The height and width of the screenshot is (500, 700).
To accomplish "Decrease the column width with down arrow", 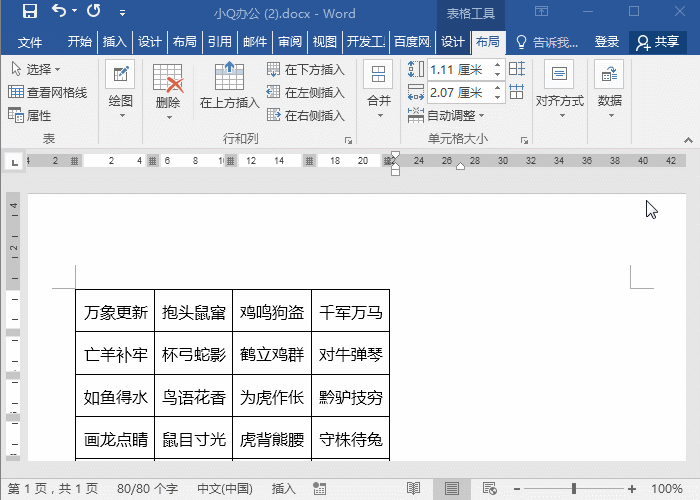I will pyautogui.click(x=497, y=97).
